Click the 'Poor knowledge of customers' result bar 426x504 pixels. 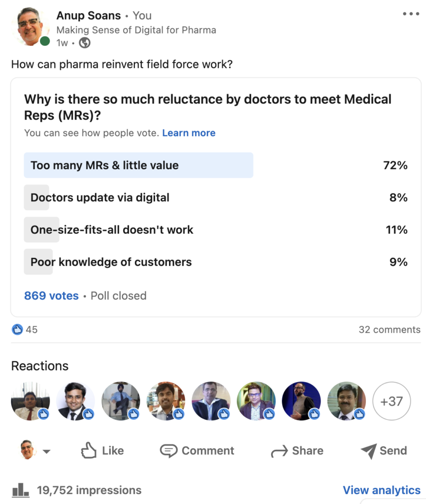tap(111, 262)
